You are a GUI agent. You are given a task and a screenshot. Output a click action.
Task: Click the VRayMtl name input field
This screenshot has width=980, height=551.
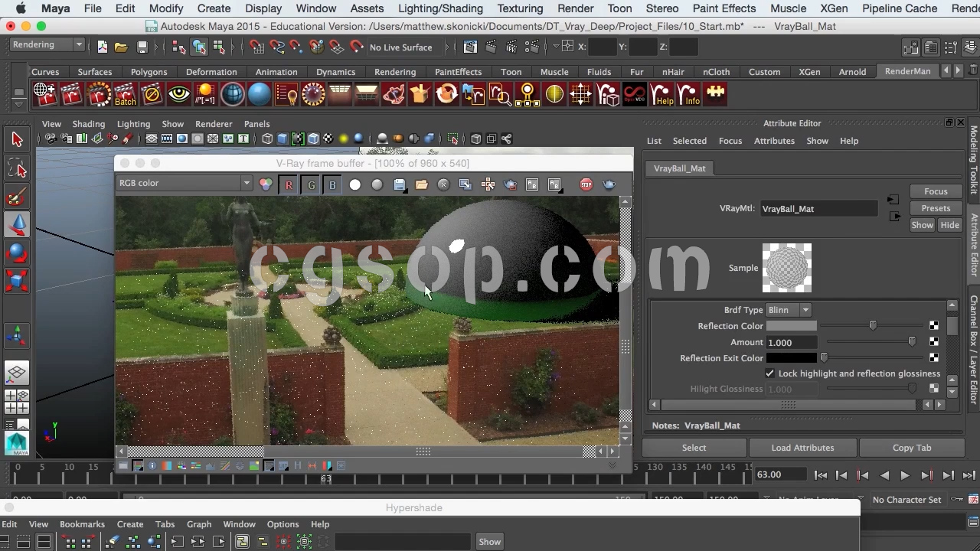[818, 209]
